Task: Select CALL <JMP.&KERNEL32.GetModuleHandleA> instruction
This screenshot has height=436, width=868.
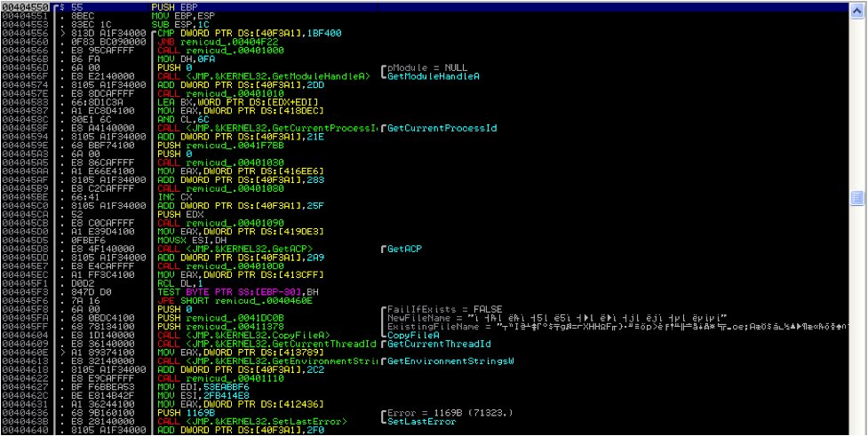Action: [x=264, y=76]
